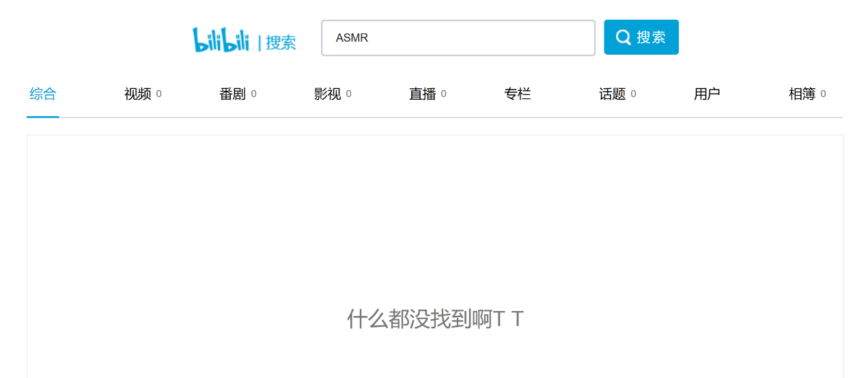
Task: Click the 什么都没找到啊T T message
Action: [x=435, y=319]
